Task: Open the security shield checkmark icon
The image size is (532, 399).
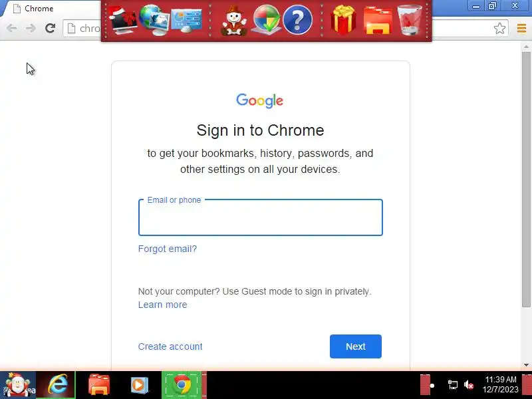Action: click(267, 20)
